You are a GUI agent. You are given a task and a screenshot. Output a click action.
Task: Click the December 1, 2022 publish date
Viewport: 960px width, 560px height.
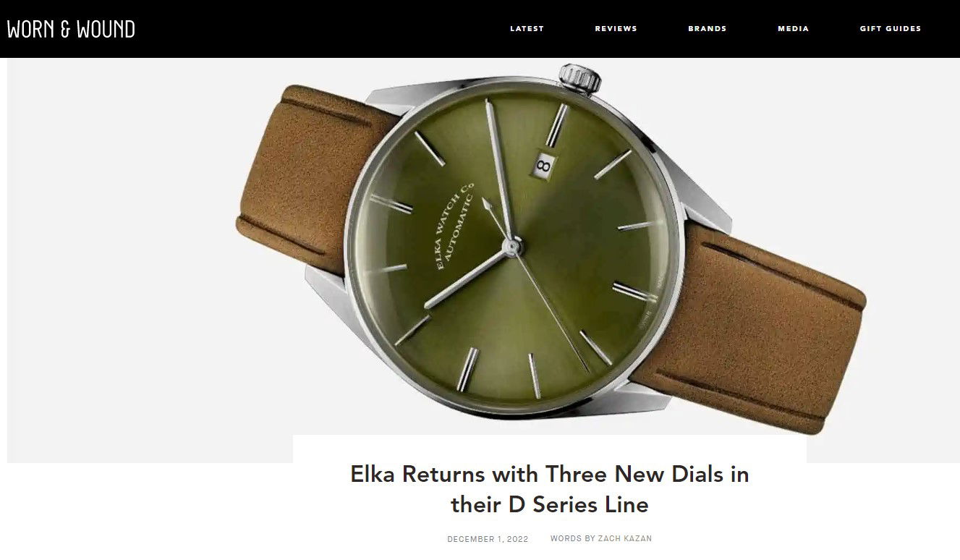(488, 539)
